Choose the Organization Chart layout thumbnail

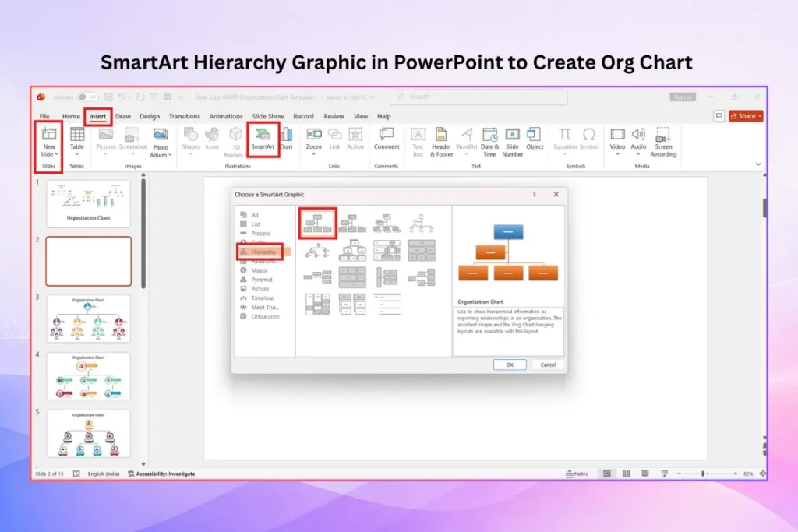pos(317,223)
